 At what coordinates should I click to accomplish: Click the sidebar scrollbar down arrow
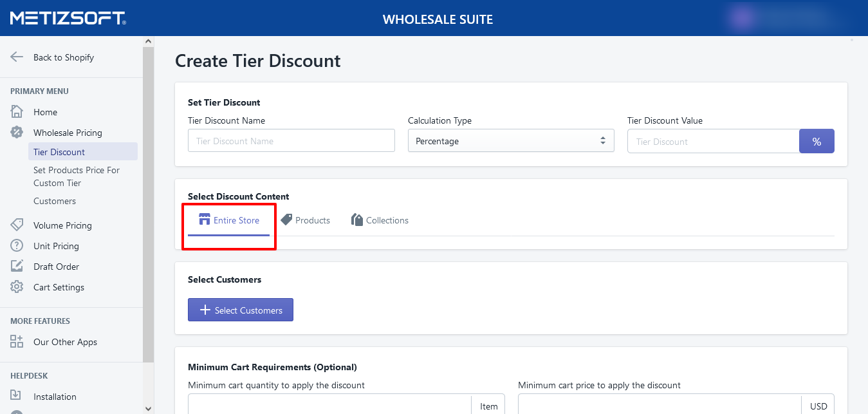(149, 408)
